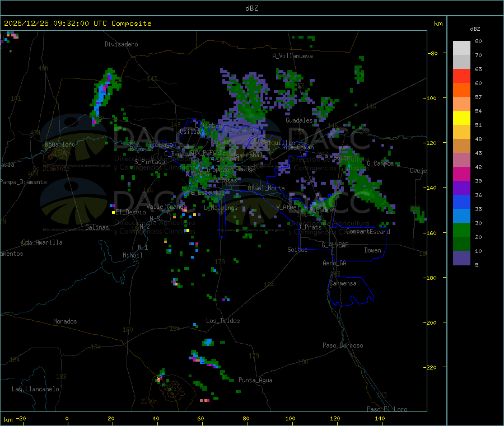Click the 'Punta_Agua' map label
The image size is (504, 426).
pos(255,380)
